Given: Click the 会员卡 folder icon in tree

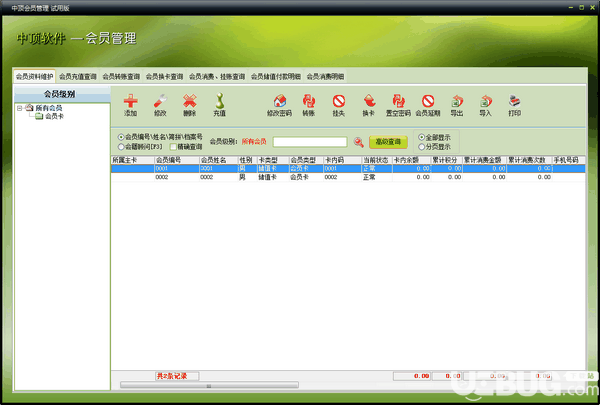Looking at the screenshot, I should [39, 116].
